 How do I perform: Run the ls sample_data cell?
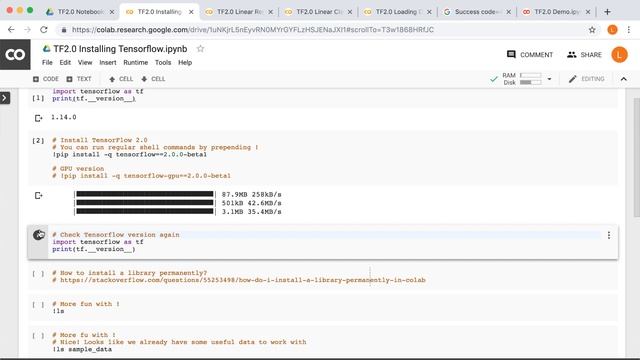pos(38,336)
